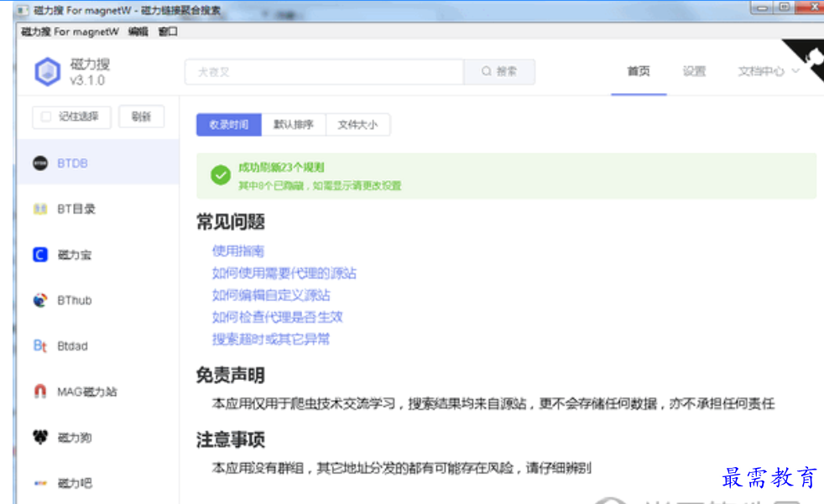
Task: Open the 使用指南 link
Action: click(x=238, y=251)
